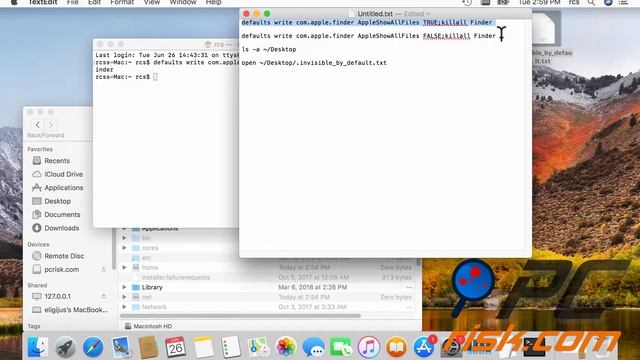The height and width of the screenshot is (360, 640).
Task: Open FaceTime icon in Dock
Action: click(341, 347)
